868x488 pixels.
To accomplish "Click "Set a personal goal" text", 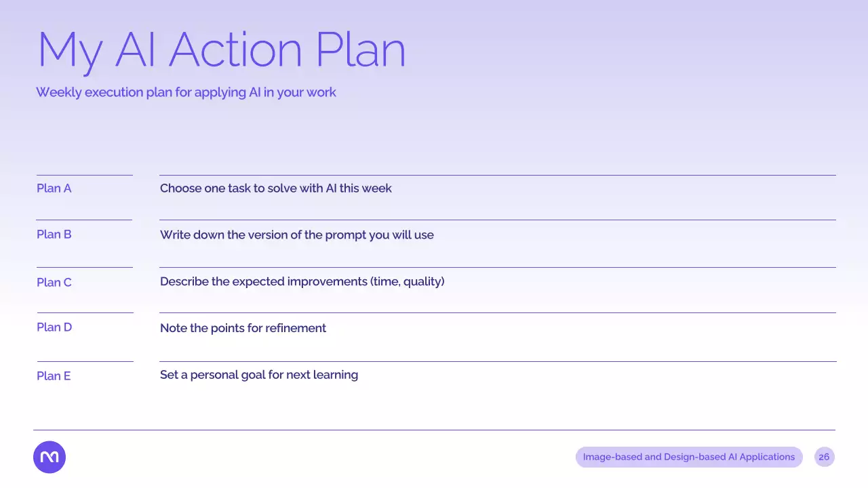I will 258,375.
